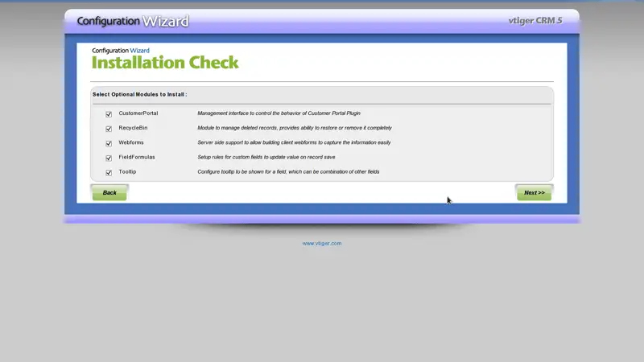
Task: Click the 'Setup rules for custom fields' description
Action: coord(266,157)
